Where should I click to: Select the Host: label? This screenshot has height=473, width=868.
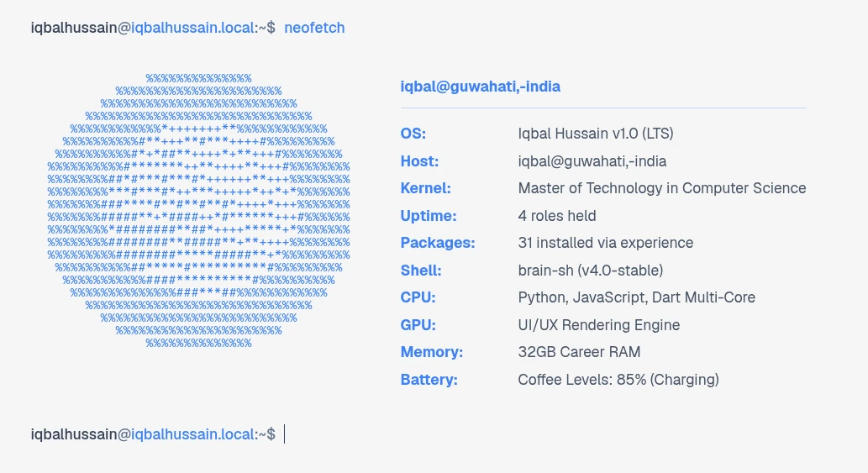419,161
